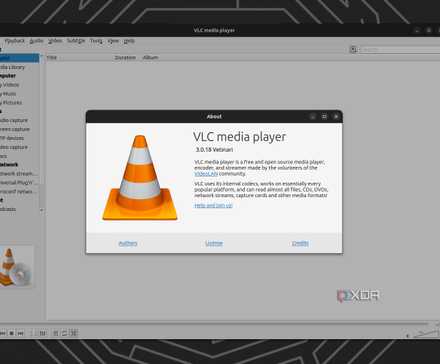Sort playlist by Duration column
Viewport: 440px width, 364px height.
coord(125,58)
